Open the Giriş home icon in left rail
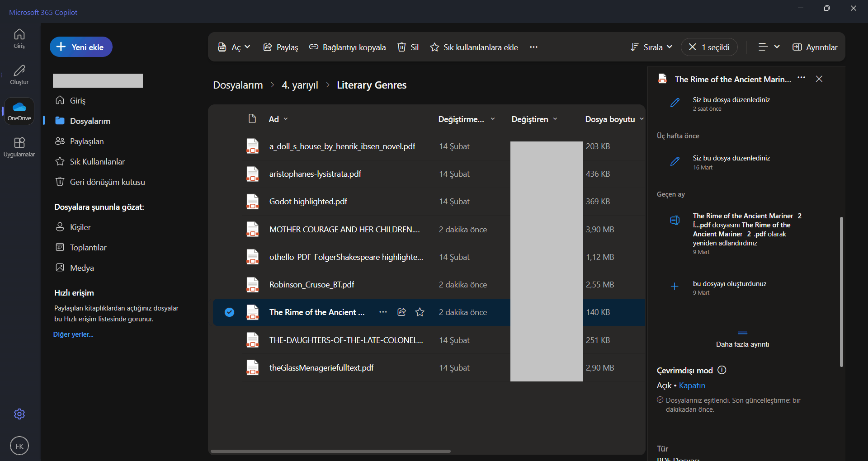Image resolution: width=868 pixels, height=461 pixels. pos(19,38)
